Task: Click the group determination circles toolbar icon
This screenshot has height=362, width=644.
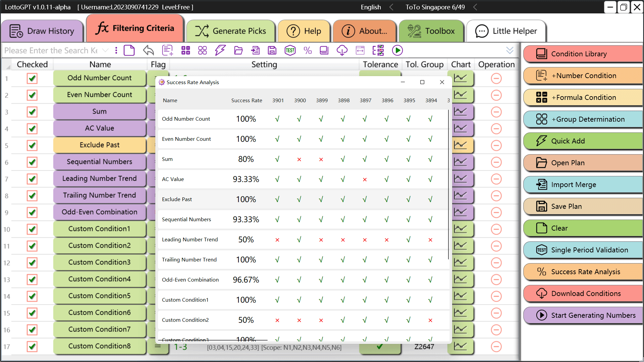Action: coord(203,51)
